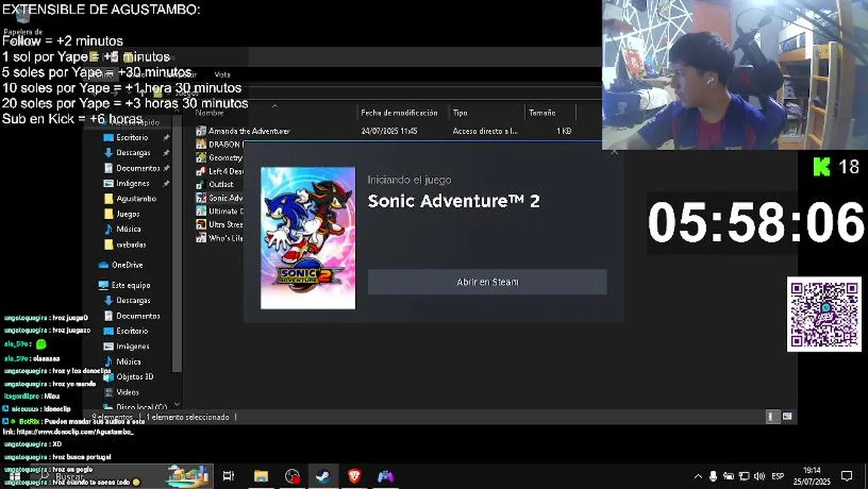Click the pin icon beside pinned Documentos
Screen dimensions: 868x489
click(x=166, y=168)
